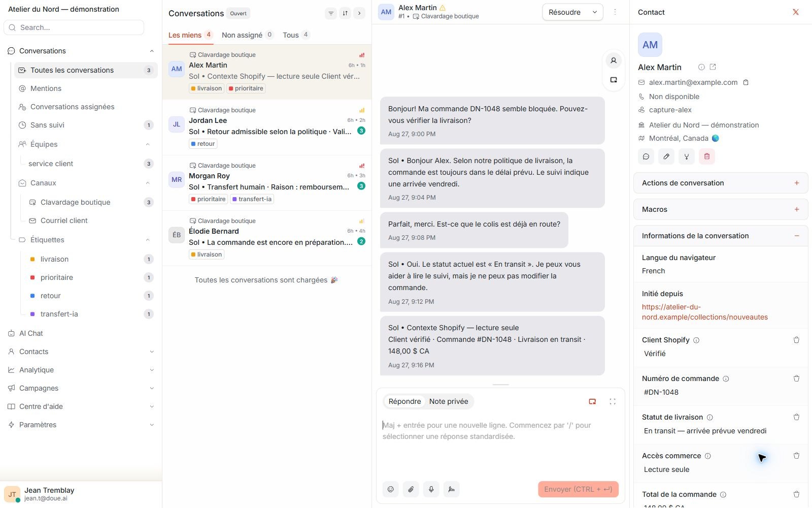
Task: Expand the Contacts menu
Action: [x=152, y=352]
